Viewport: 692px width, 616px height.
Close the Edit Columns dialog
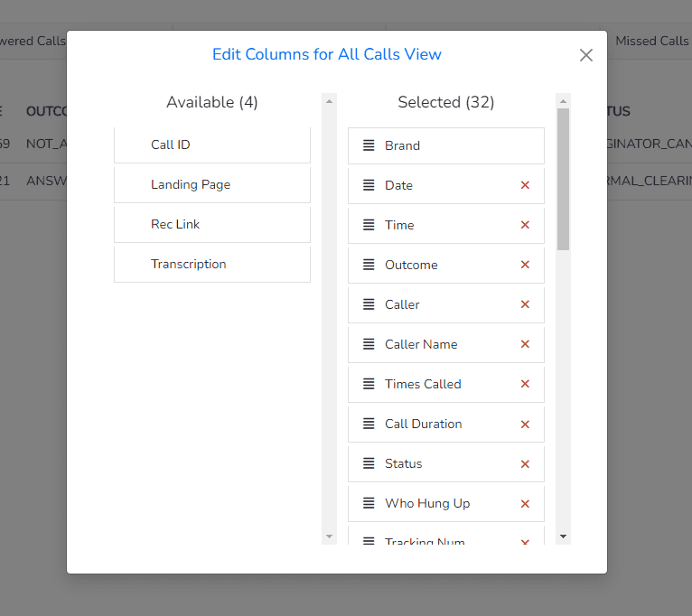(x=586, y=55)
